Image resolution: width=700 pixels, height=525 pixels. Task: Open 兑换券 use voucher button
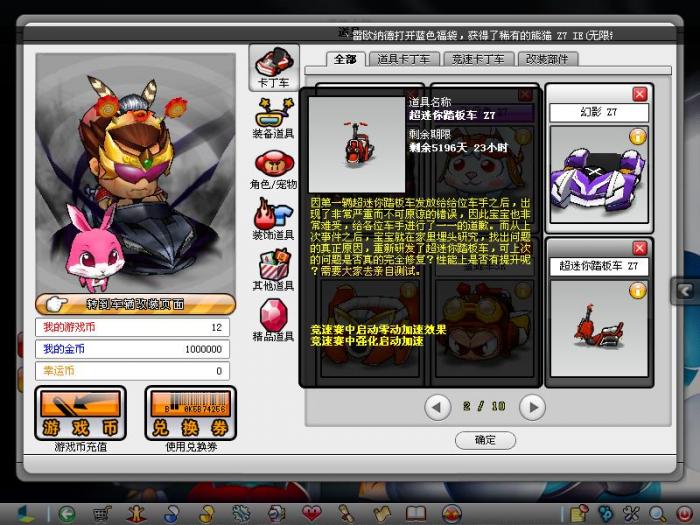click(191, 413)
